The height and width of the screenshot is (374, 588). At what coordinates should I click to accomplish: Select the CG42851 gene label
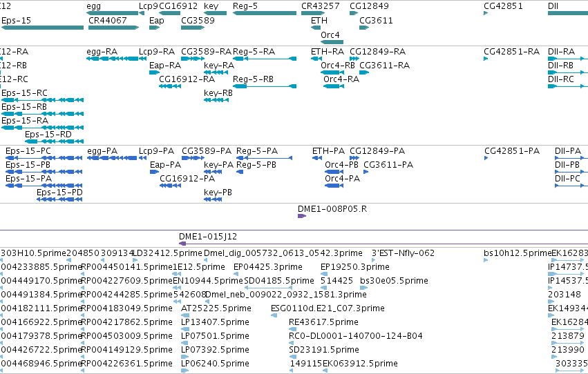click(x=503, y=6)
